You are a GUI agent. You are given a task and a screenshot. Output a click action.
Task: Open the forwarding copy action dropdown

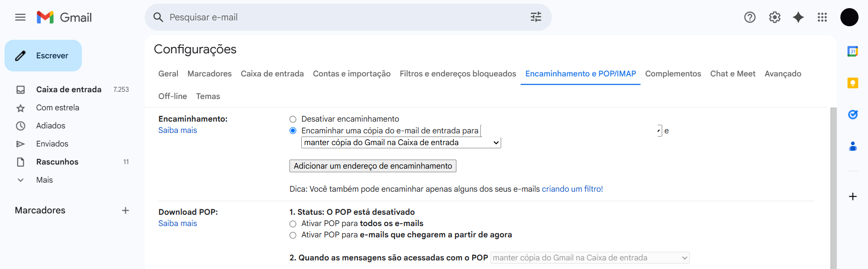point(401,143)
